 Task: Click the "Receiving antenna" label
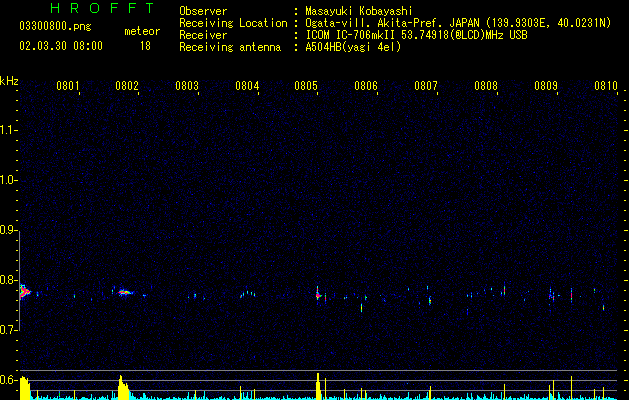(x=230, y=47)
